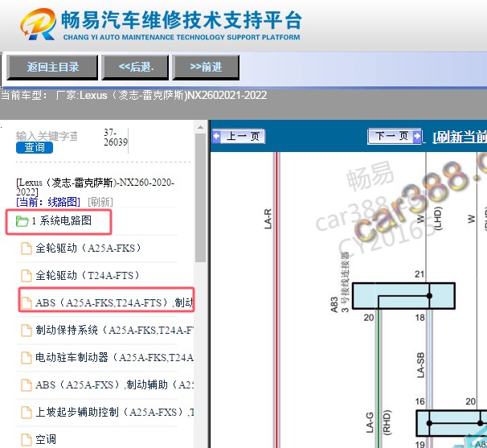Screen dimensions: 487x448
Task: Click the [Lexus（凌志-雷克萨斯)-NX260-2020-2022] heading
Action: point(95,187)
